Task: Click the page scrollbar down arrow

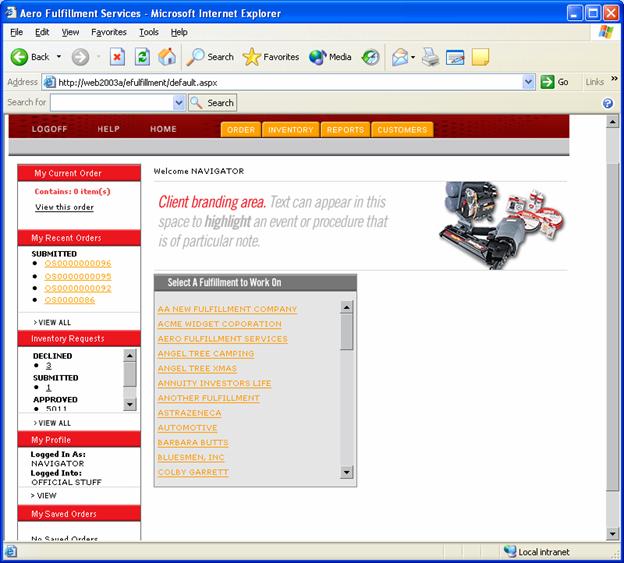Action: pyautogui.click(x=612, y=534)
